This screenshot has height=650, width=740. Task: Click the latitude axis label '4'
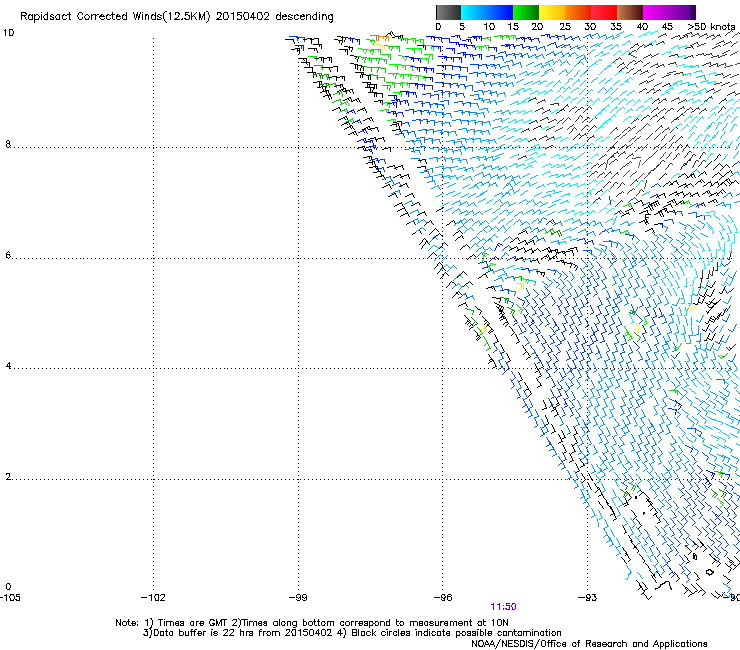tap(8, 365)
